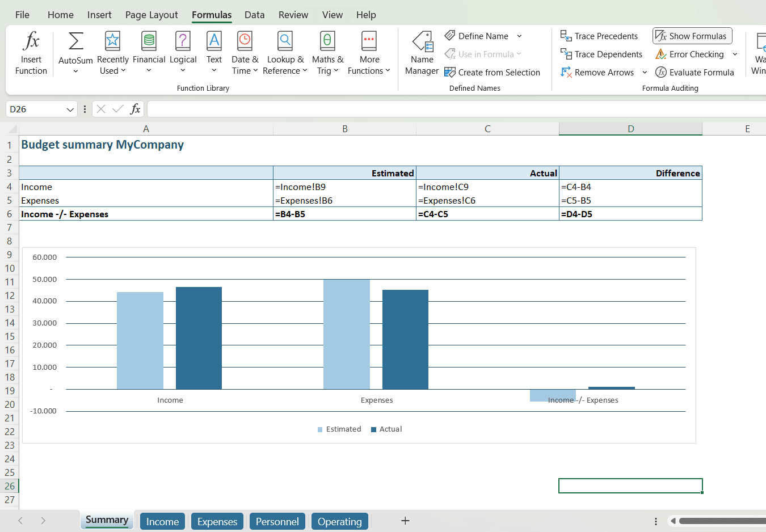766x532 pixels.
Task: Click Evaluate Formula
Action: 695,73
